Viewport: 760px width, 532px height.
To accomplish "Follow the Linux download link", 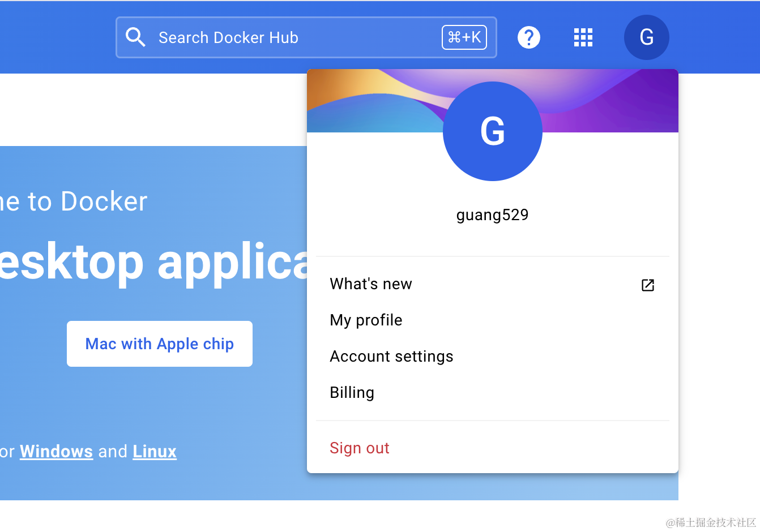I will 155,452.
